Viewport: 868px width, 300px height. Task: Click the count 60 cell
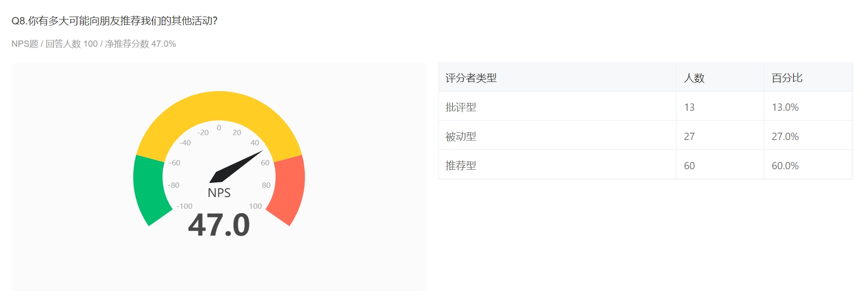tap(689, 166)
